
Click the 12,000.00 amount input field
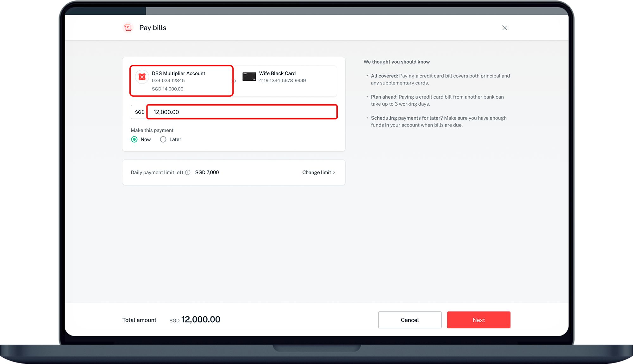coord(242,112)
